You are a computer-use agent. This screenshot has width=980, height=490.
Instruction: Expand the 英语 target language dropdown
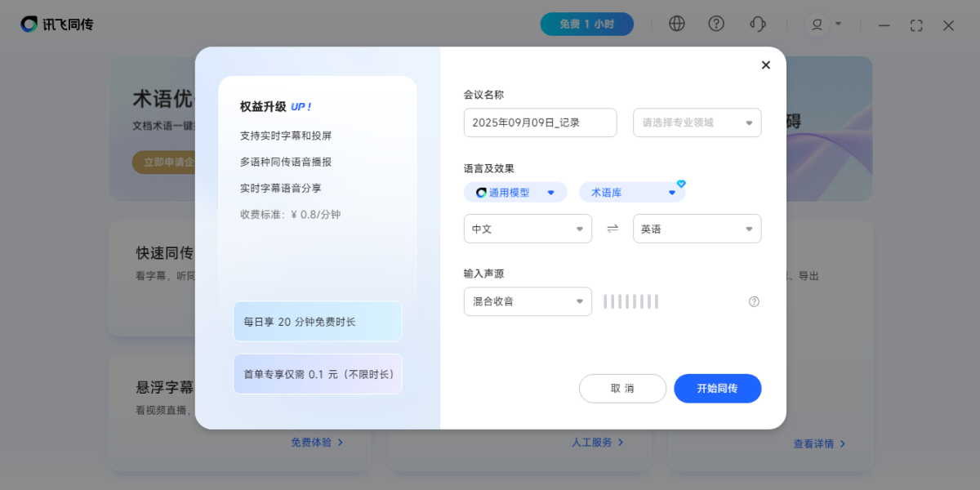pyautogui.click(x=697, y=229)
